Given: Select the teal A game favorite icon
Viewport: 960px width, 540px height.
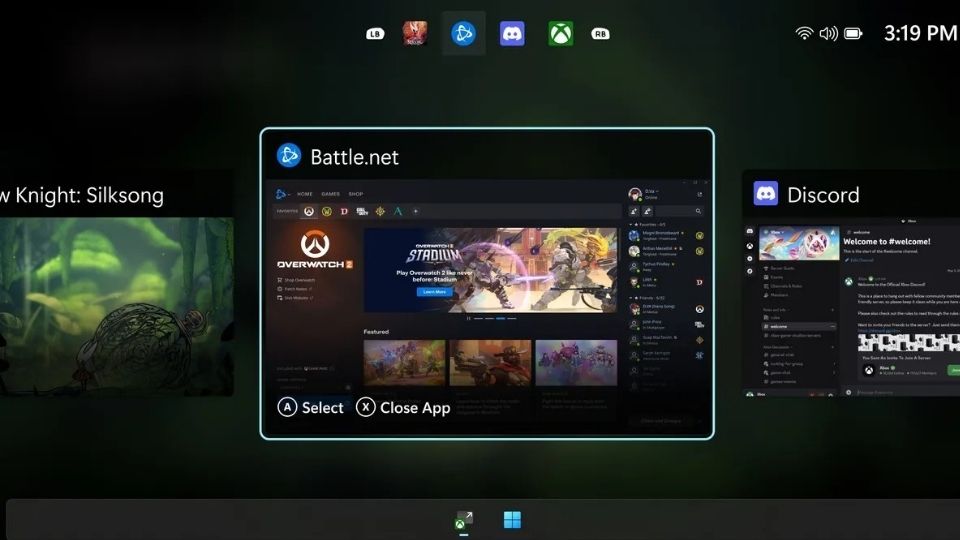Looking at the screenshot, I should (398, 211).
